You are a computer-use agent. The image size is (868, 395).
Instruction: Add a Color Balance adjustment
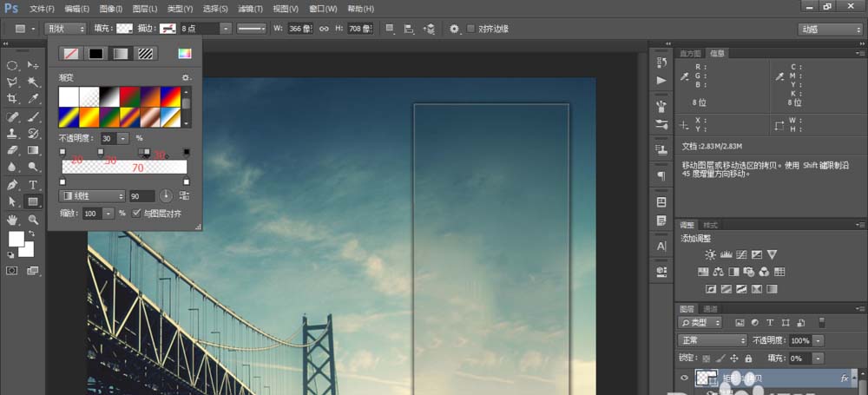[x=719, y=272]
